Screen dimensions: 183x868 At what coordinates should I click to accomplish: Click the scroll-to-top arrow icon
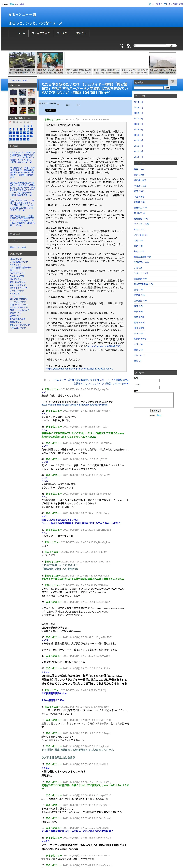[x=173, y=82]
